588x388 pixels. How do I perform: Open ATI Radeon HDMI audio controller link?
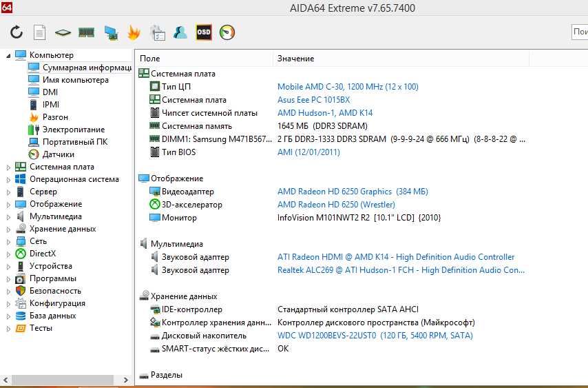tap(396, 257)
